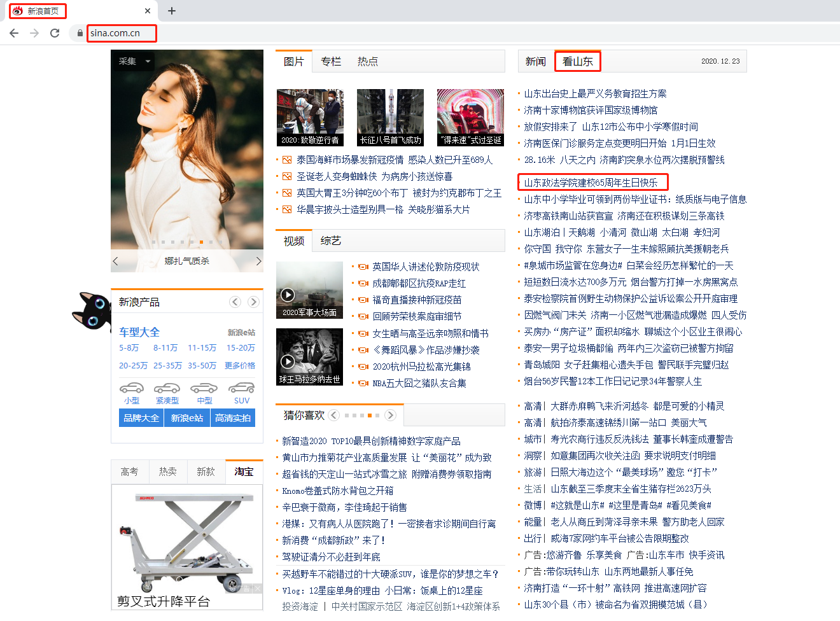Viewport: 840px width, 621px height.
Task: Open 2020杭州马拉松高光集锦 link
Action: [x=422, y=366]
